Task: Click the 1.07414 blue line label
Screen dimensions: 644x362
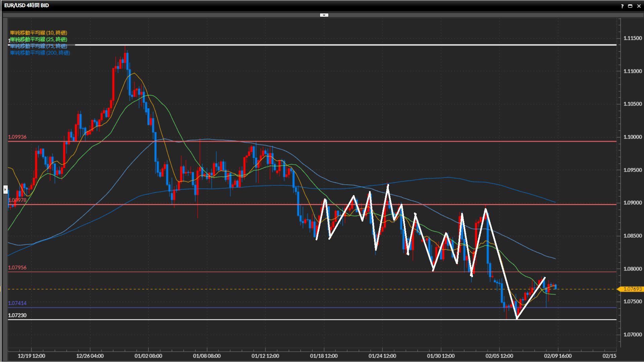Action: (17, 303)
